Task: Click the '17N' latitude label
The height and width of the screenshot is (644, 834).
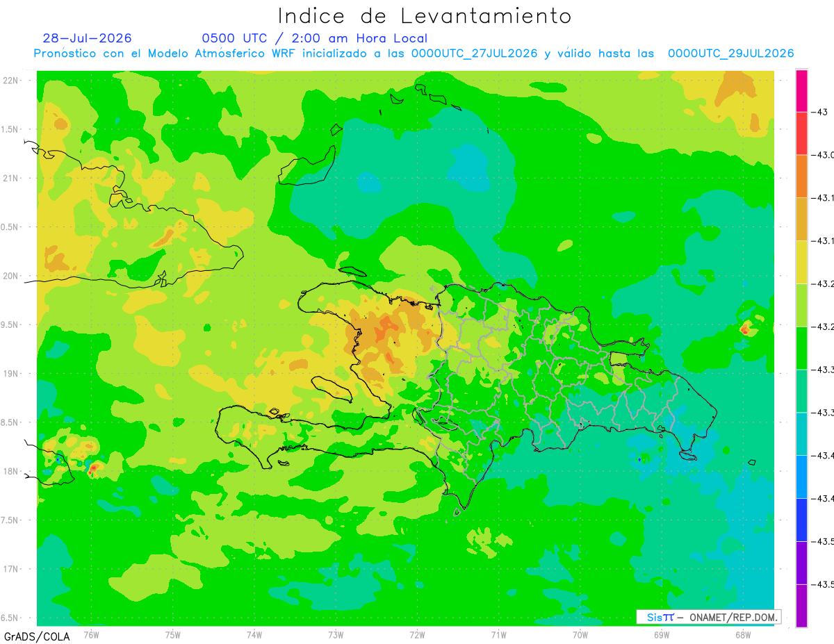Action: coord(11,569)
